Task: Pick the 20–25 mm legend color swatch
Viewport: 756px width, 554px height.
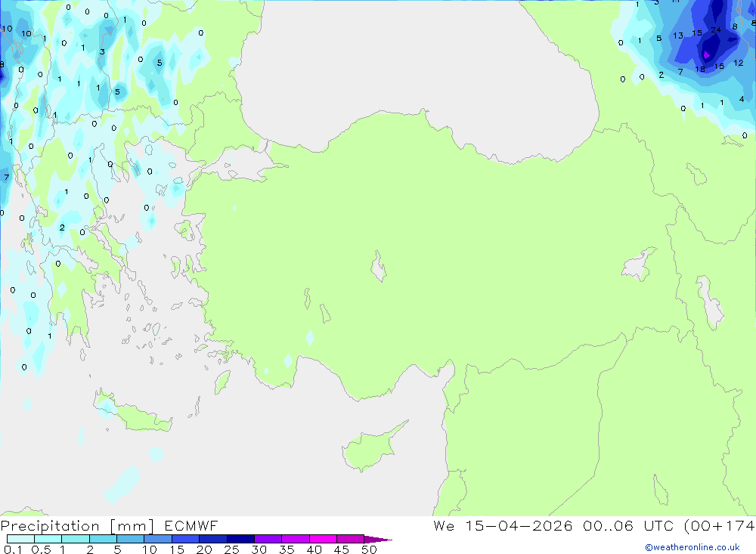Action: [213, 539]
